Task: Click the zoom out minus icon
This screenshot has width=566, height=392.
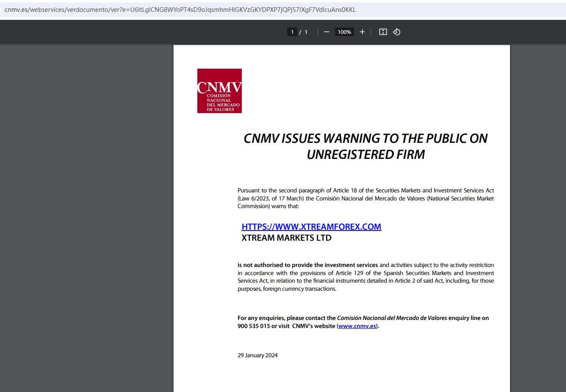Action: [326, 32]
